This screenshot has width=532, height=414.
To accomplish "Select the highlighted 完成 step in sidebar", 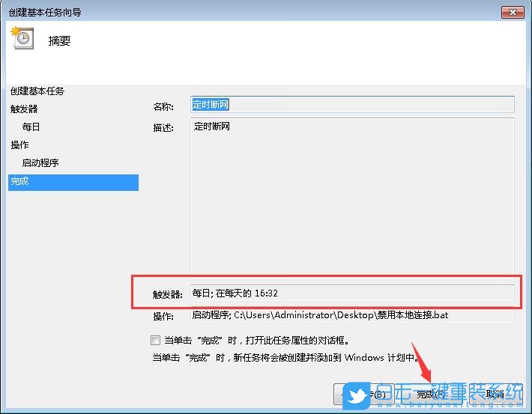I will (73, 183).
